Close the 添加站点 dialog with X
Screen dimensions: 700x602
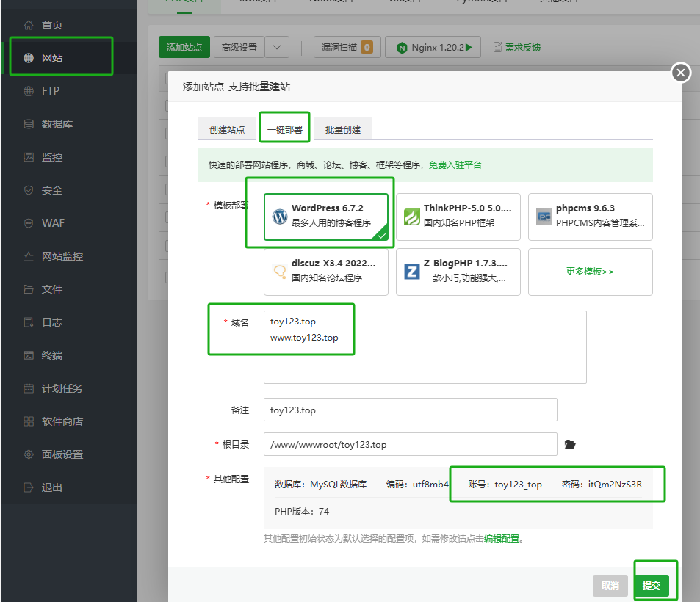681,72
